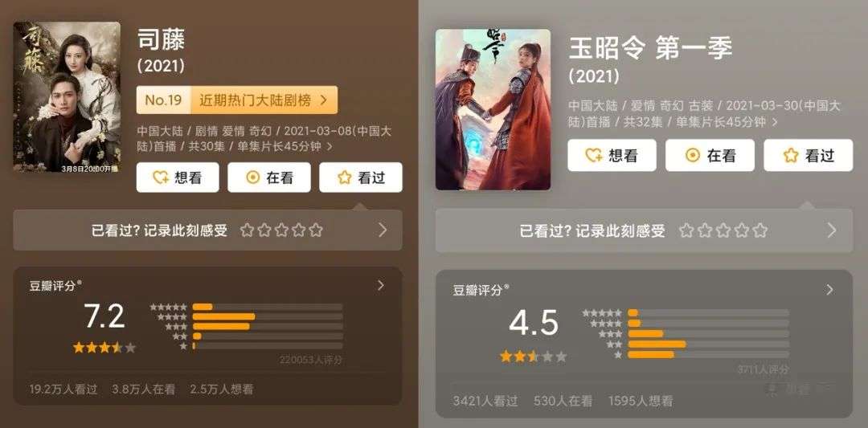Screen dimensions: 868x428
Task: Expand 司藤 details via chevron after 45分钟
Action: click(330, 147)
